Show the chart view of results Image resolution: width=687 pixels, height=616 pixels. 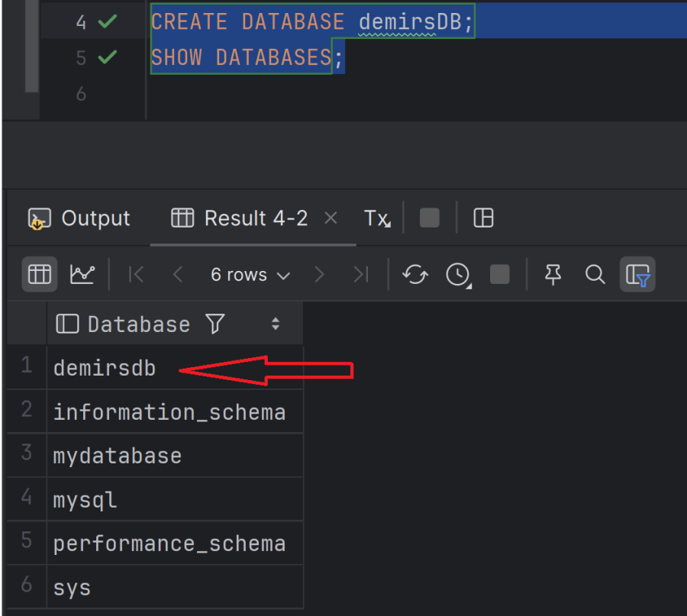[82, 275]
